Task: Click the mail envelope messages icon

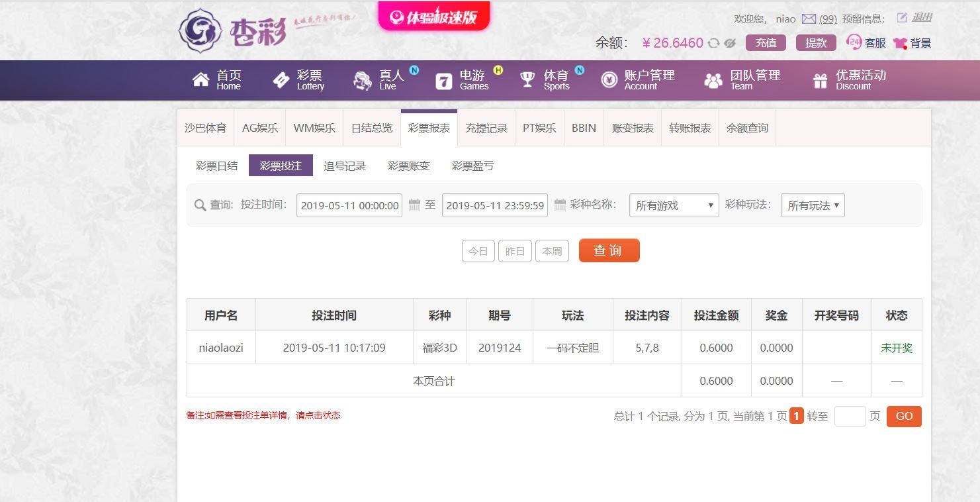Action: coord(809,19)
